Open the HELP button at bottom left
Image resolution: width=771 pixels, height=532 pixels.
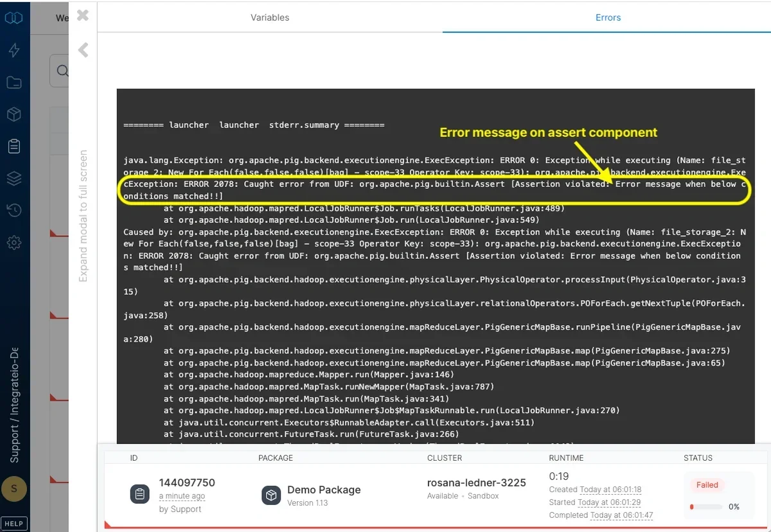14,523
